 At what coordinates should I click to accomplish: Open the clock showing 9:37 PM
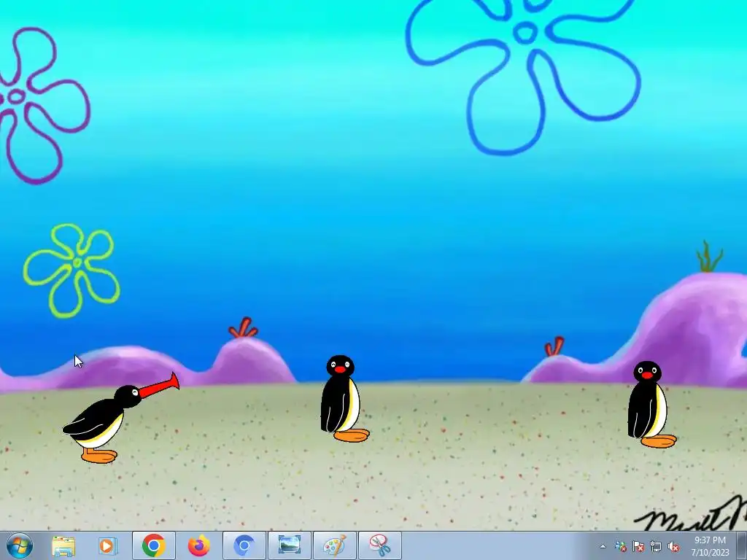pos(711,546)
